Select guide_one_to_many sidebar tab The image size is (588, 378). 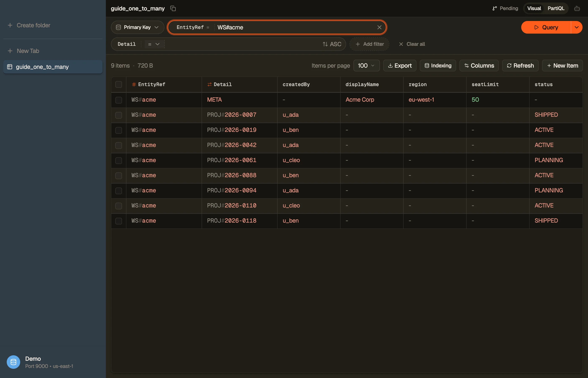tap(53, 67)
